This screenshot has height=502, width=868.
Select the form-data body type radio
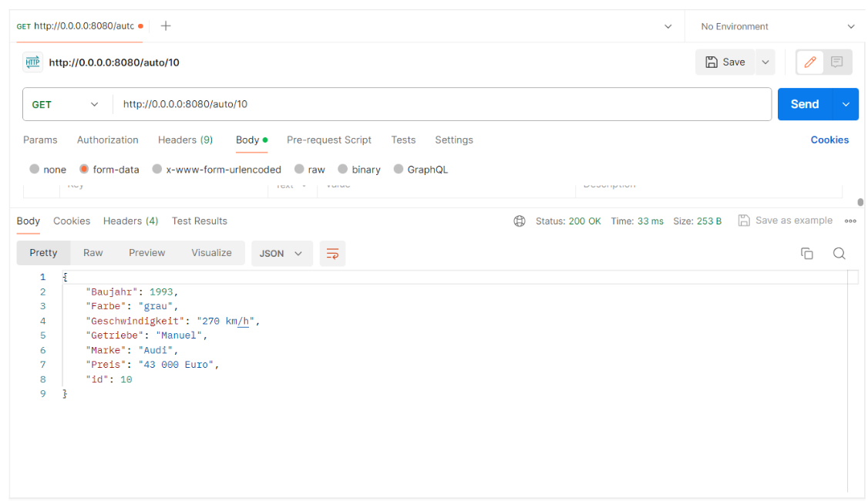tap(83, 169)
